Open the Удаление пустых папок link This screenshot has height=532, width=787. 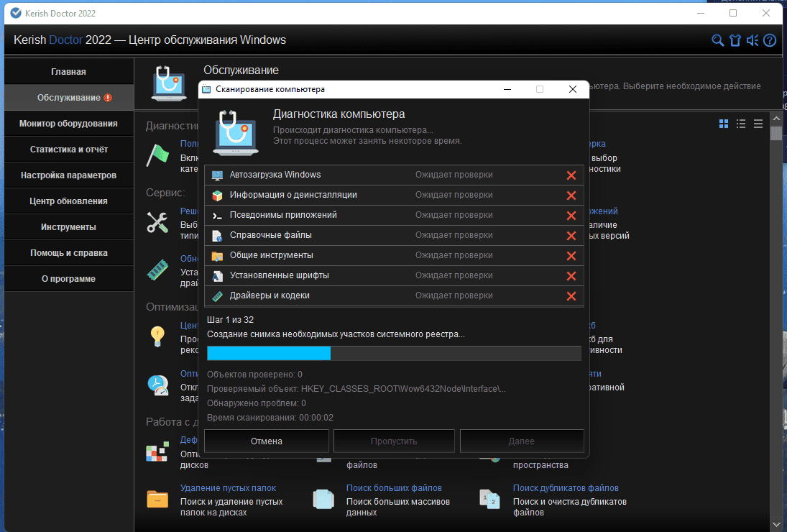tap(228, 488)
